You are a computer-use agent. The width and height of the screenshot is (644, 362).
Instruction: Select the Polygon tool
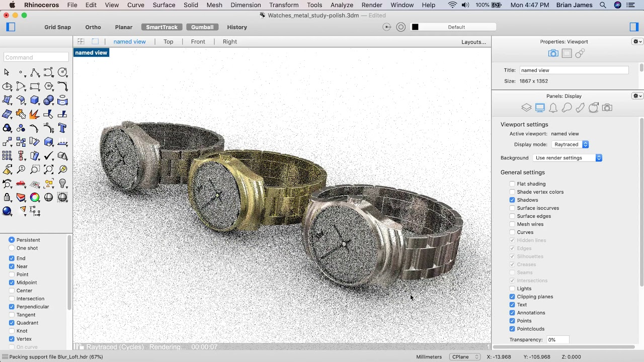[x=49, y=86]
